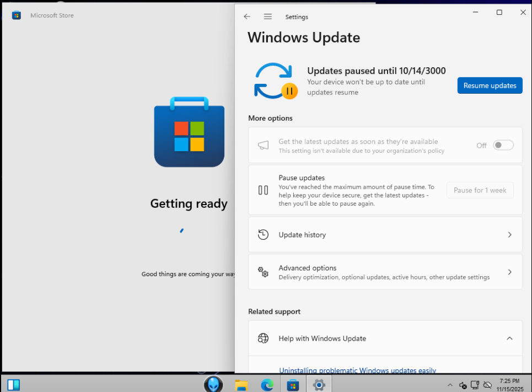The height and width of the screenshot is (392, 532).
Task: Open the Settings hamburger navigation menu
Action: [x=268, y=17]
